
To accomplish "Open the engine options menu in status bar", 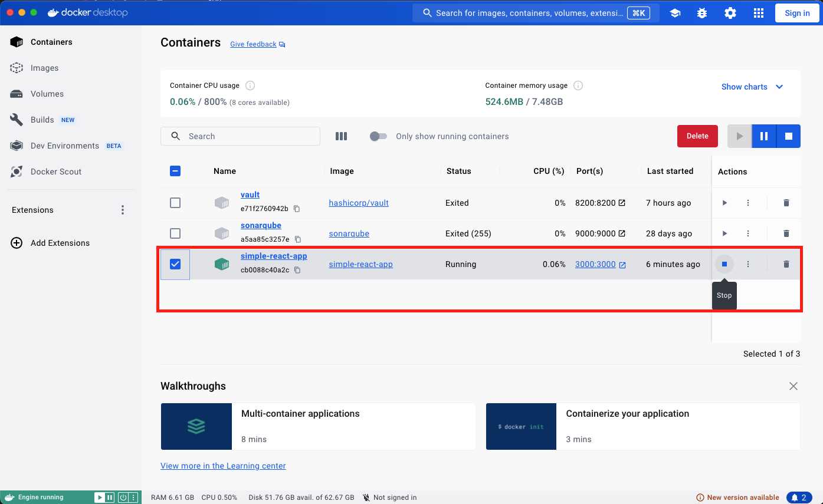I will click(133, 498).
